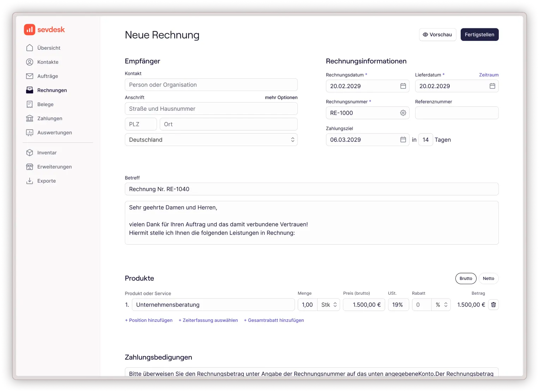Select the Inventar box icon

pos(30,152)
